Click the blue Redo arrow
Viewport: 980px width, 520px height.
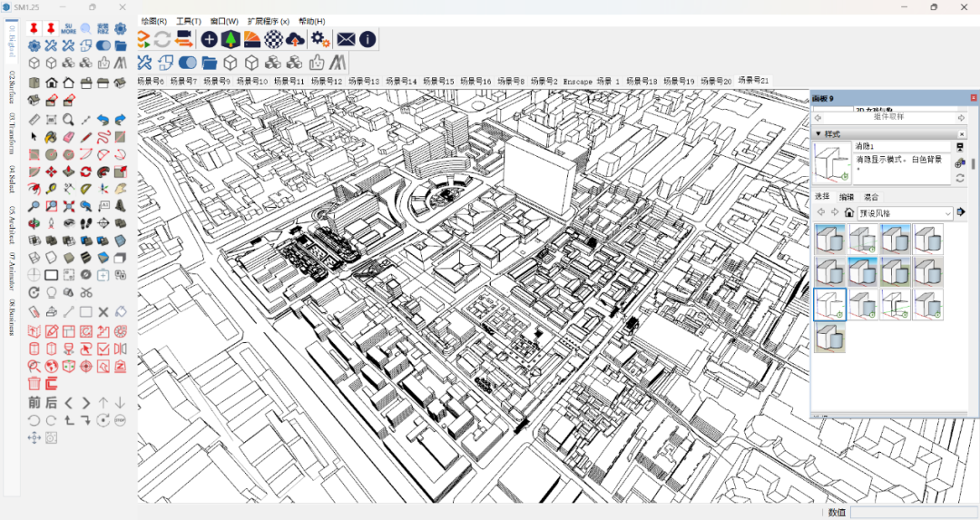(120, 120)
